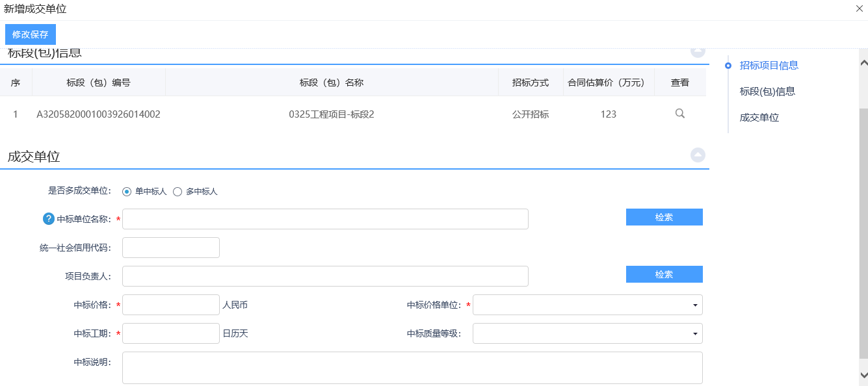Select the 多中标人 radio option
The height and width of the screenshot is (386, 868).
pyautogui.click(x=178, y=192)
